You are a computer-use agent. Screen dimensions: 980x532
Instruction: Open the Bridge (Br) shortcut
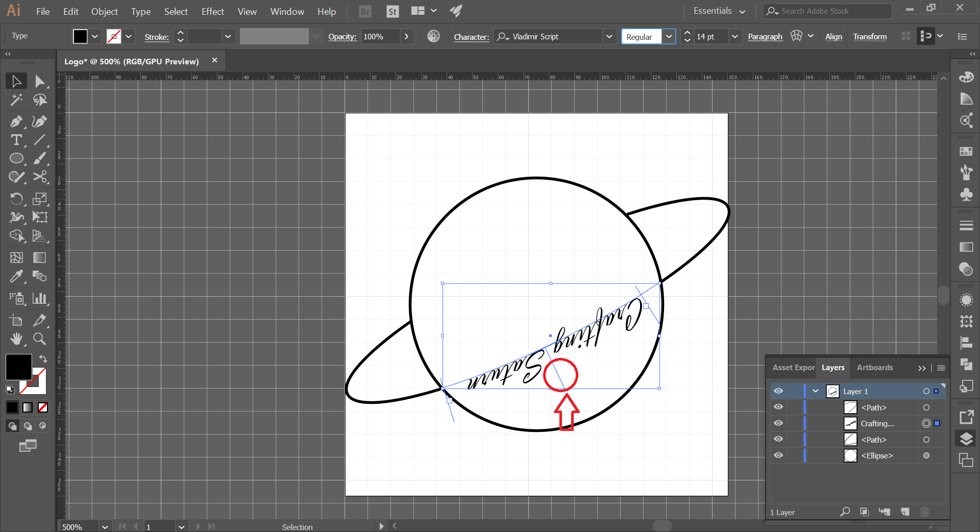[365, 11]
